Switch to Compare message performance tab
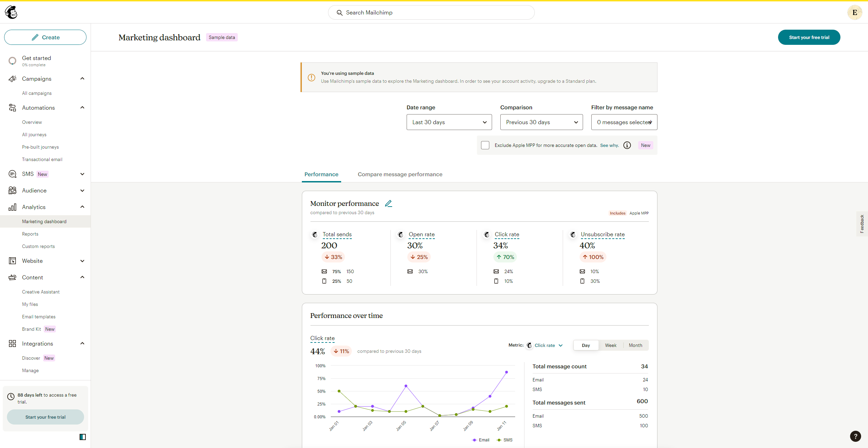 (x=400, y=174)
